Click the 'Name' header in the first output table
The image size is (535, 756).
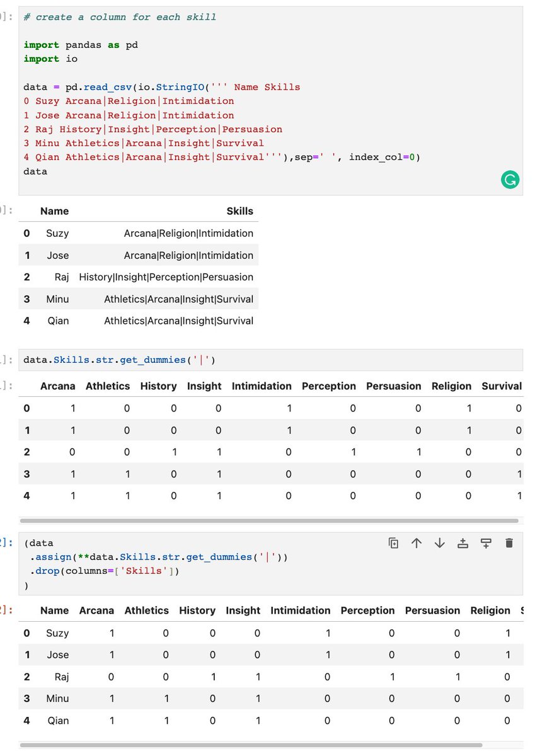pos(54,211)
